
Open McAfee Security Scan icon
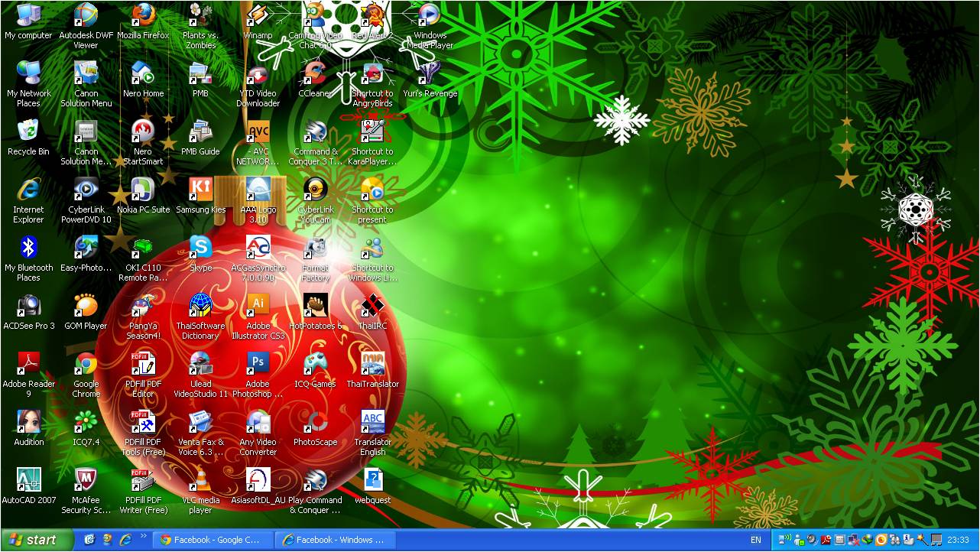(86, 491)
